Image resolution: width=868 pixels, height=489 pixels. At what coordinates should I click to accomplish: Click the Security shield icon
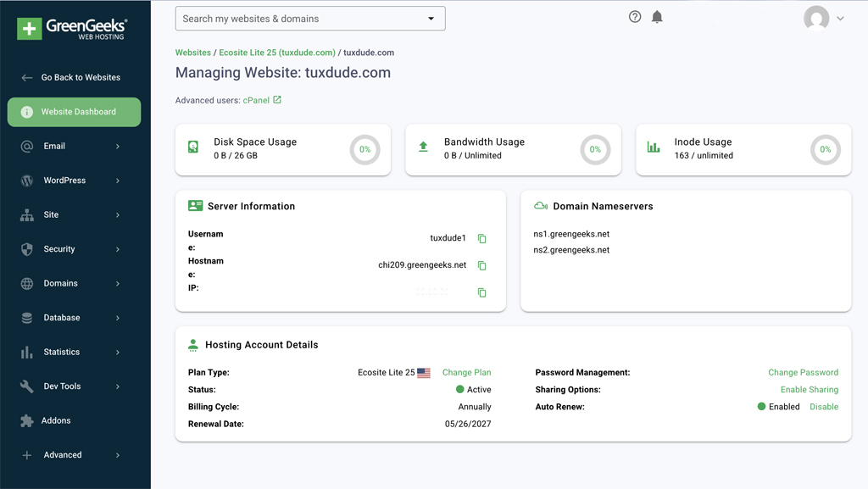26,249
